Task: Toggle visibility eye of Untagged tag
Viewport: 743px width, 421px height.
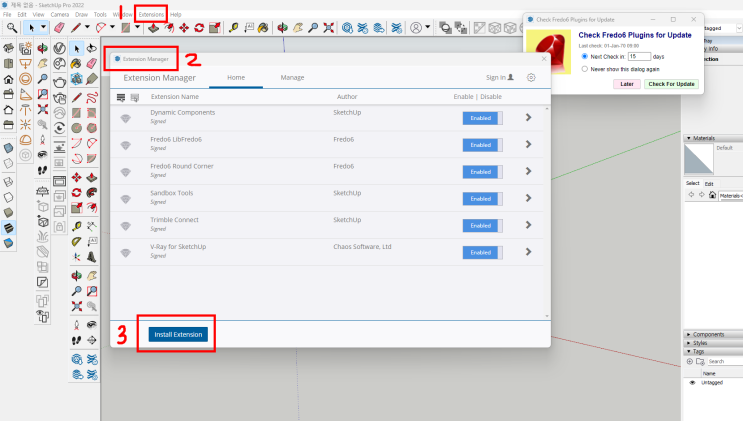Action: click(692, 383)
